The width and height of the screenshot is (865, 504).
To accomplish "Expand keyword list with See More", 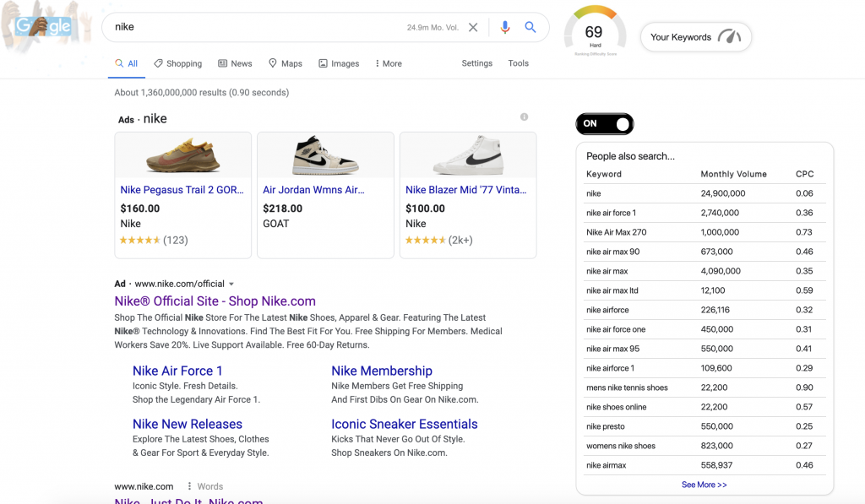I will pyautogui.click(x=704, y=485).
